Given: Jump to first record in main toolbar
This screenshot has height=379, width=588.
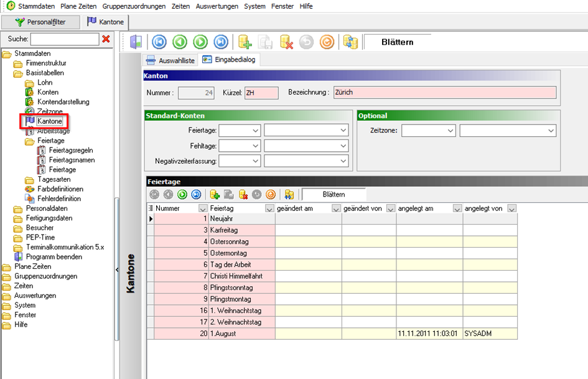Looking at the screenshot, I should 159,42.
